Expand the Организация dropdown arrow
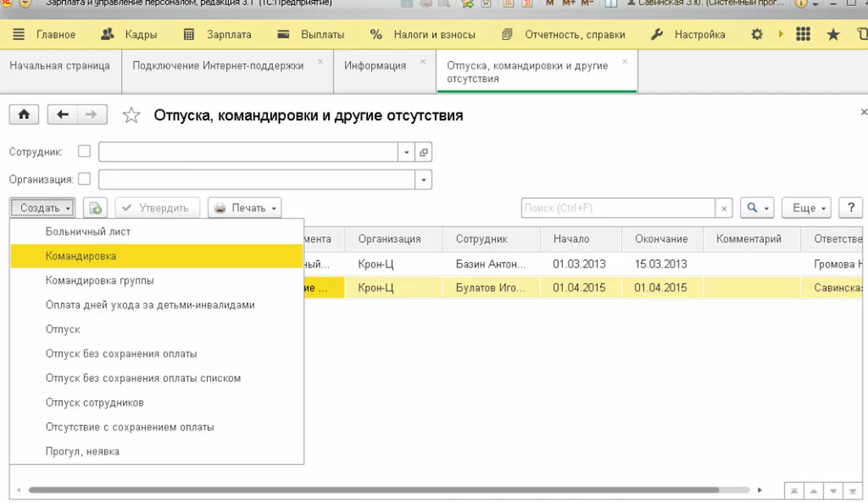The width and height of the screenshot is (868, 503). 424,180
